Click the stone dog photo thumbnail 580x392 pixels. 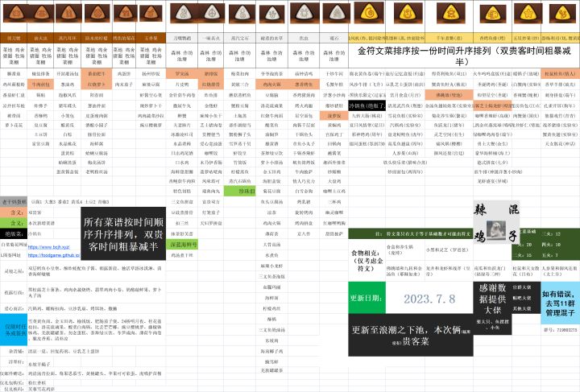(496, 232)
